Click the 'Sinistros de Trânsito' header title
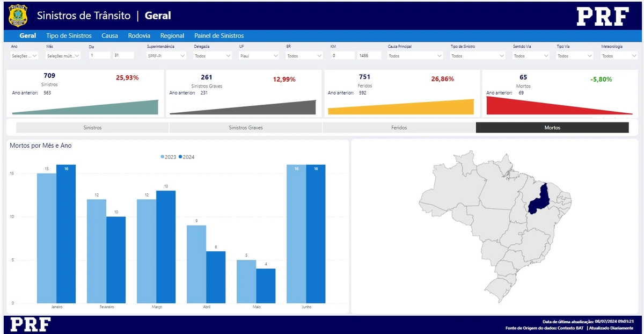This screenshot has height=334, width=644. point(84,16)
